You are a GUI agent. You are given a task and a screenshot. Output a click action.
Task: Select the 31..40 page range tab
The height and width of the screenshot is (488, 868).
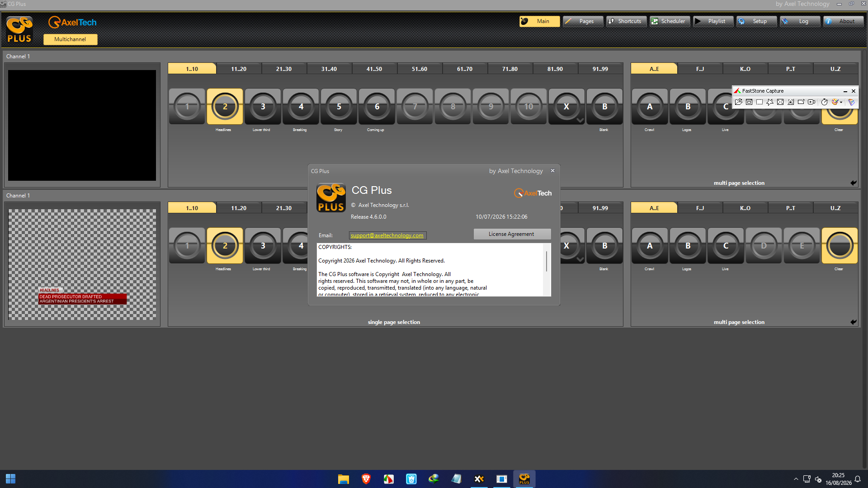[x=329, y=69]
